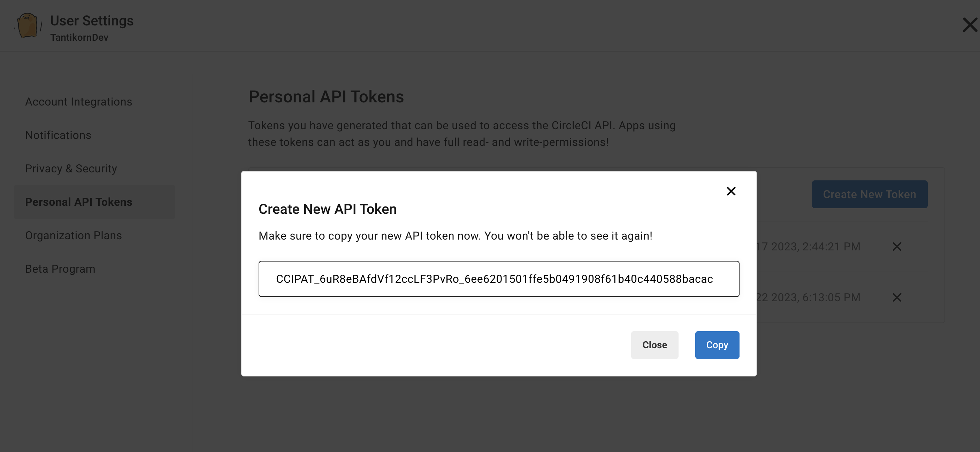Open Organization Plans page

point(74,235)
